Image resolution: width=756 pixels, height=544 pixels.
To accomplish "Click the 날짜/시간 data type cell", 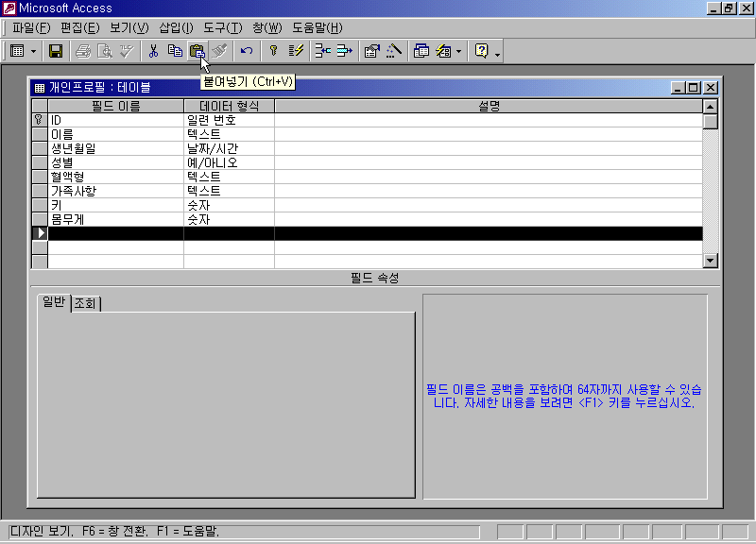I will [x=229, y=148].
